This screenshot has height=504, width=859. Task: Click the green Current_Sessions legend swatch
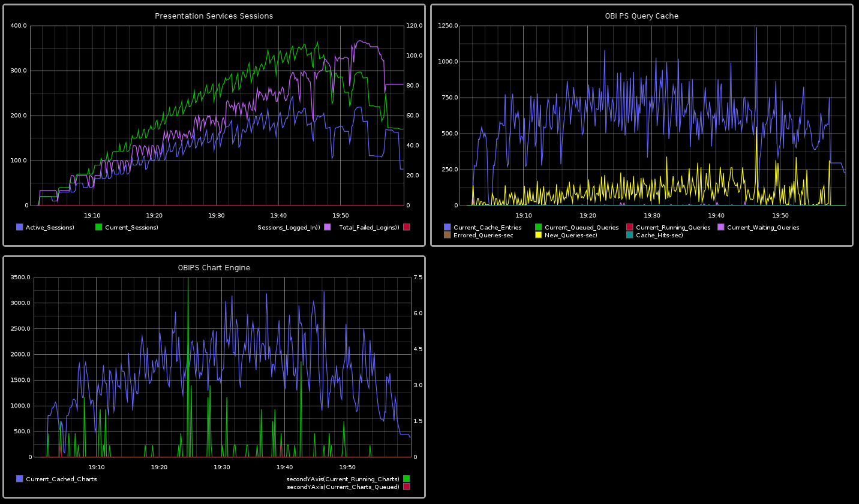pyautogui.click(x=99, y=227)
